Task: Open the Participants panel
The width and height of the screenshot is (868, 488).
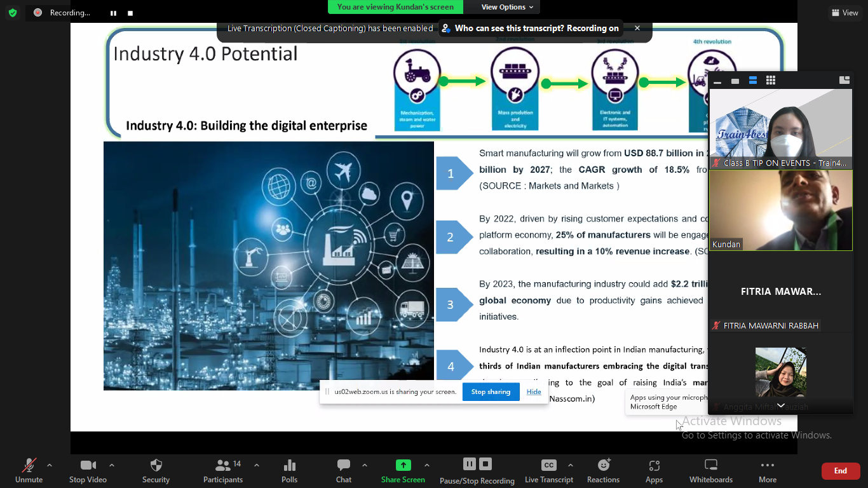Action: point(223,466)
